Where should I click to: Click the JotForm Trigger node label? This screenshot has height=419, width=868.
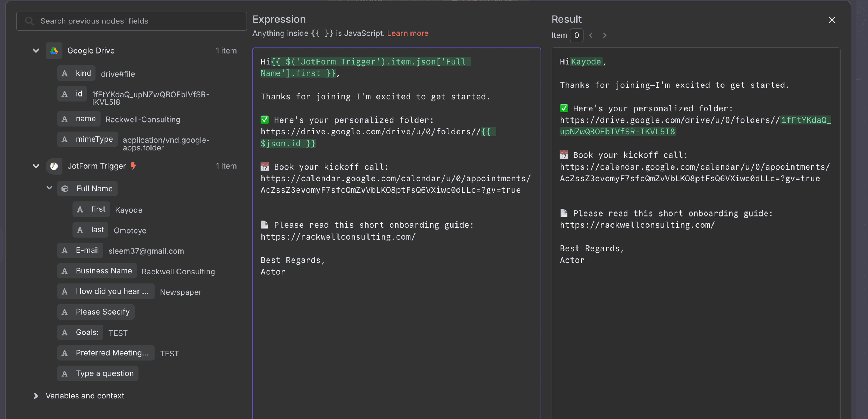point(97,166)
